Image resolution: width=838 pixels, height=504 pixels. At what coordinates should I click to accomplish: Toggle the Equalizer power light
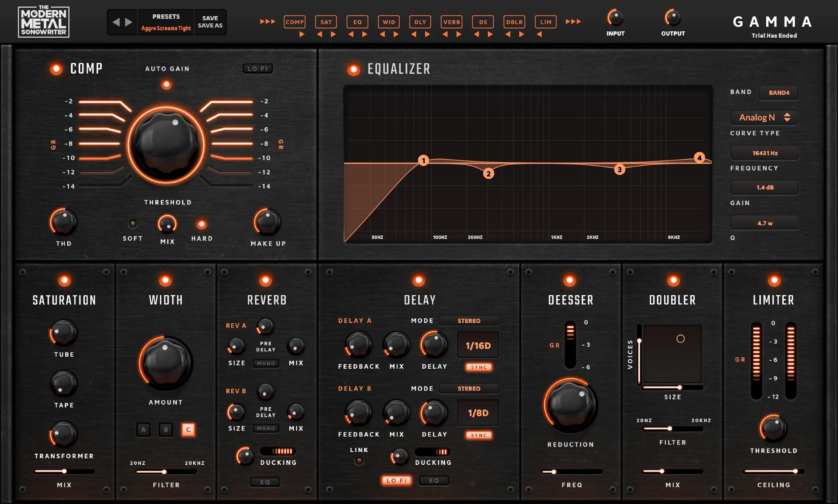pyautogui.click(x=353, y=69)
